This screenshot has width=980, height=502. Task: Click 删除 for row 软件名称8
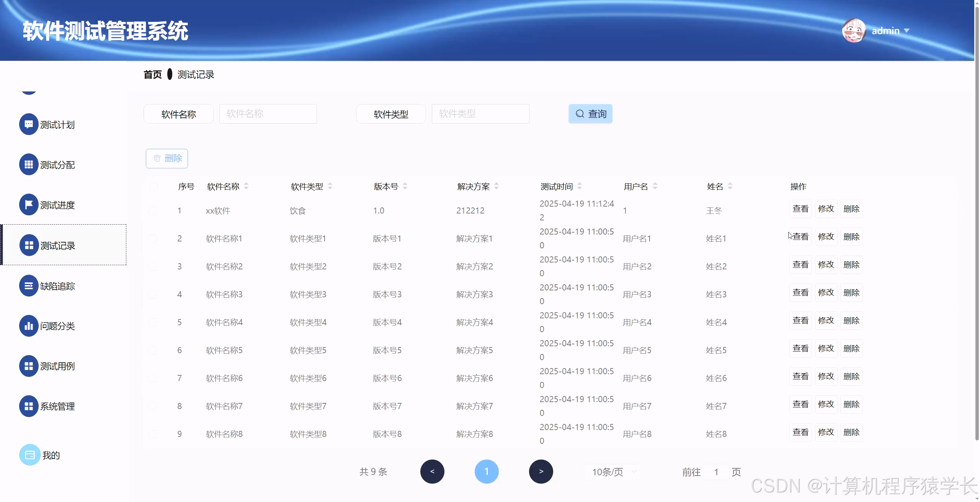click(x=851, y=432)
